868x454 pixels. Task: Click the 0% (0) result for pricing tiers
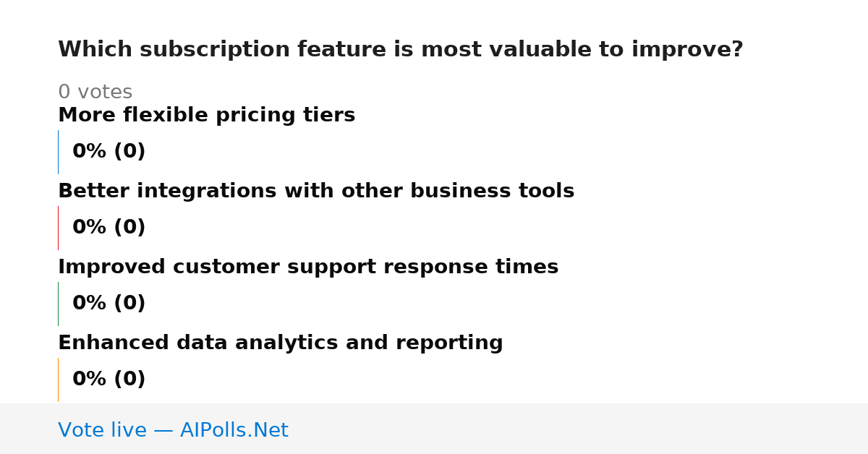(109, 152)
